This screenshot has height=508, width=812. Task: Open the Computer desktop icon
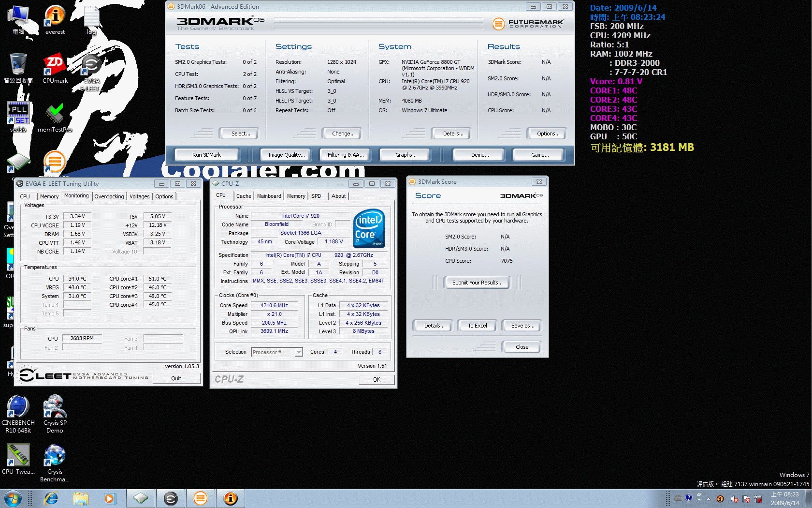18,20
